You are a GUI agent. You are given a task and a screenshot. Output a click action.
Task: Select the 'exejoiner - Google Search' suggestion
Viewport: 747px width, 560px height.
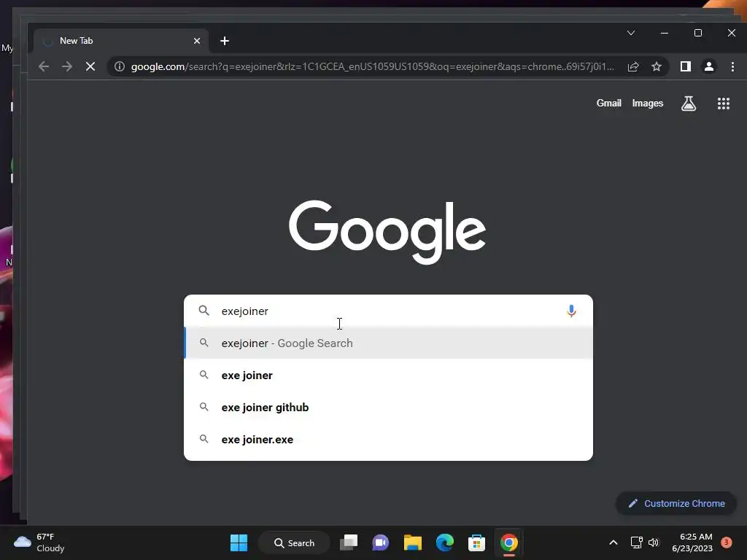[388, 343]
